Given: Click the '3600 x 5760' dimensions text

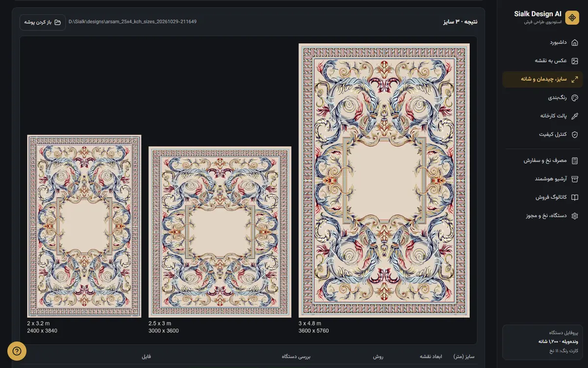Looking at the screenshot, I should tap(314, 331).
